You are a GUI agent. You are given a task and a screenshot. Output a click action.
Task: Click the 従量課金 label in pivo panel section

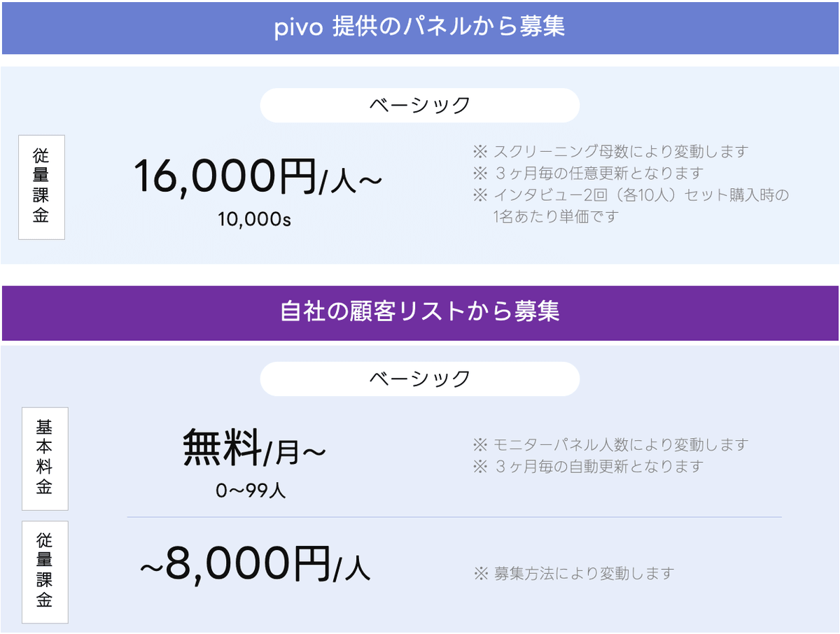[x=41, y=187]
